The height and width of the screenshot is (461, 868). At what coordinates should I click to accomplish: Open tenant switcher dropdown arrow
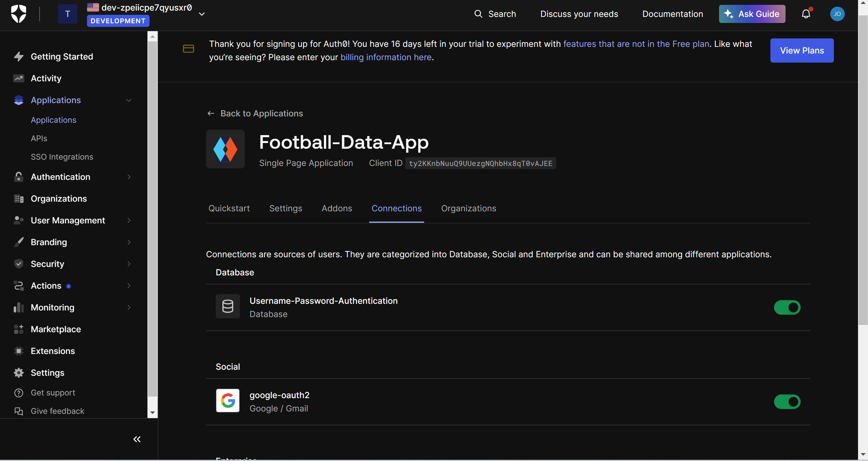pos(202,14)
